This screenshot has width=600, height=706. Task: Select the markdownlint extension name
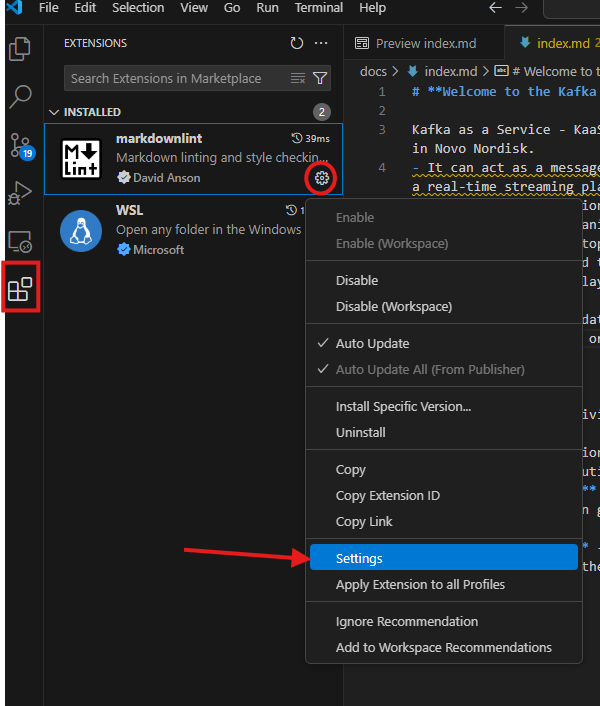click(159, 139)
